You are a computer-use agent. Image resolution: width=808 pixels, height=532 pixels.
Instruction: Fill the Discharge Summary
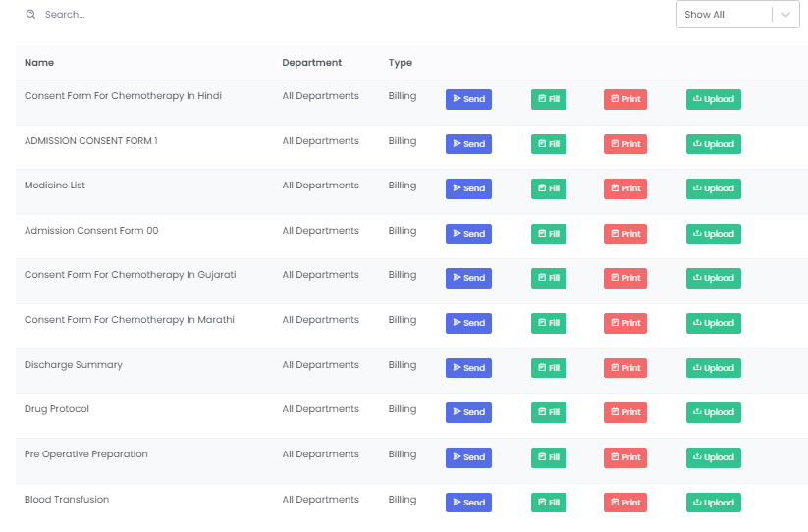click(x=548, y=368)
